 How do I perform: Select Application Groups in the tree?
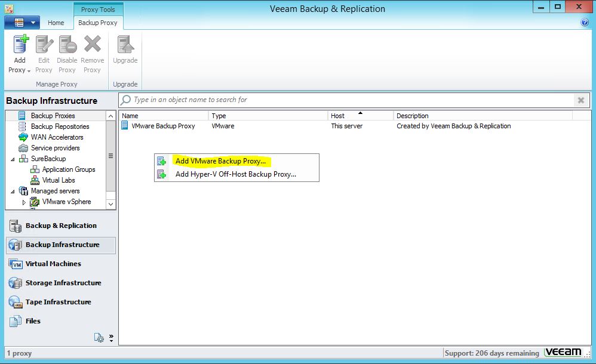tap(69, 169)
